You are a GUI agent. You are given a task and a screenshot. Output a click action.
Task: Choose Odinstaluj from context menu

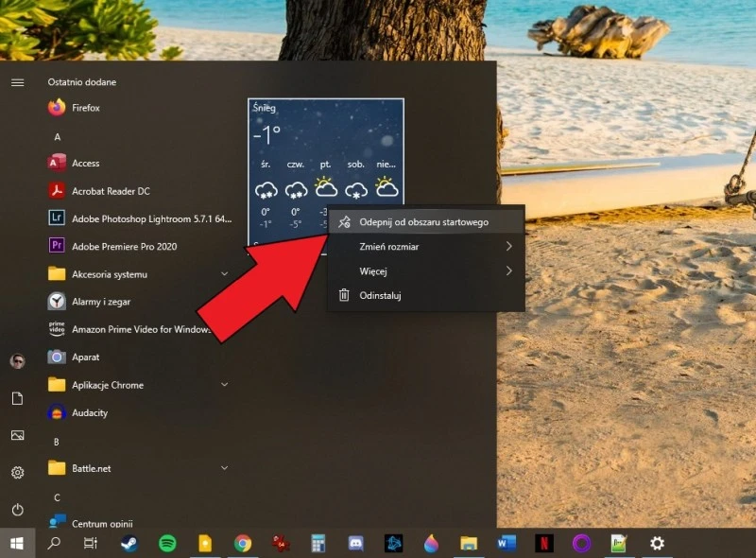point(381,296)
